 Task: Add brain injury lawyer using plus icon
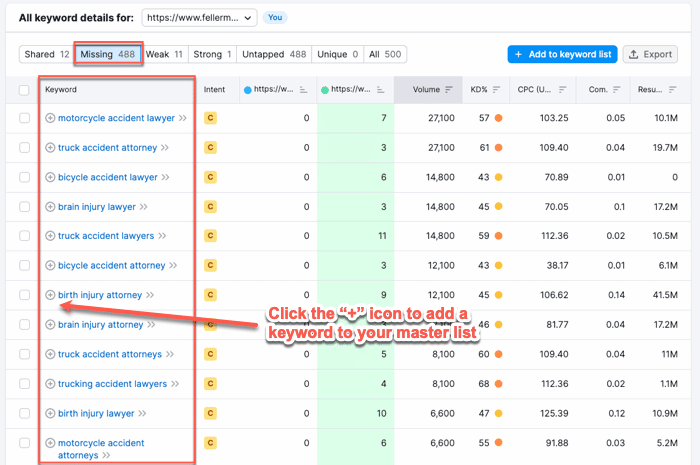click(x=51, y=207)
